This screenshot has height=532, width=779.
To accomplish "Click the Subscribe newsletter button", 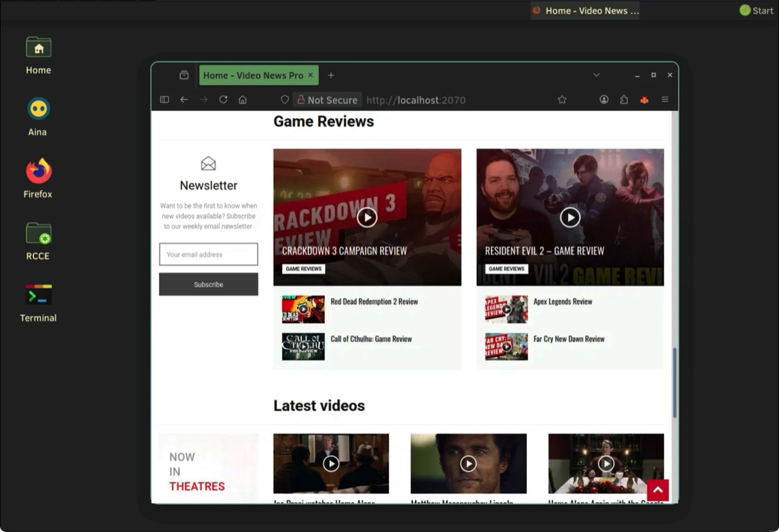I will point(208,284).
